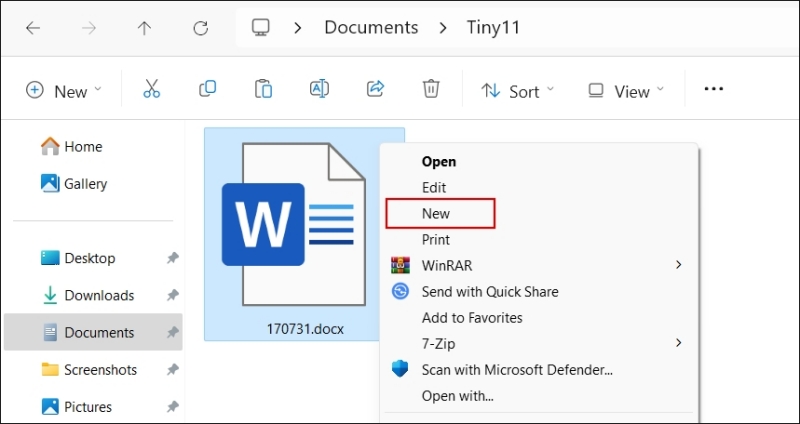Choose Add to Favorites
Viewport: 800px width, 424px height.
click(x=472, y=318)
